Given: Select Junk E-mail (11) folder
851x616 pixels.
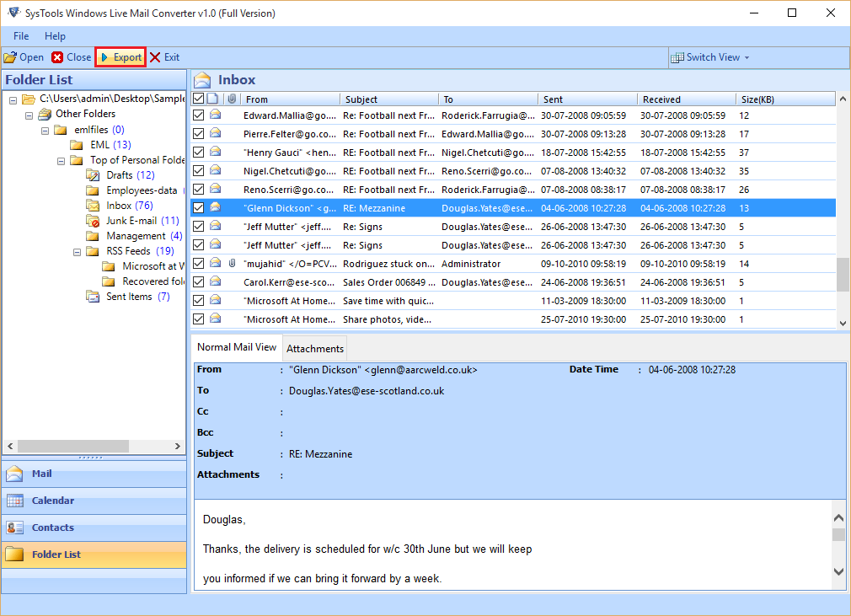Looking at the screenshot, I should pos(142,221).
